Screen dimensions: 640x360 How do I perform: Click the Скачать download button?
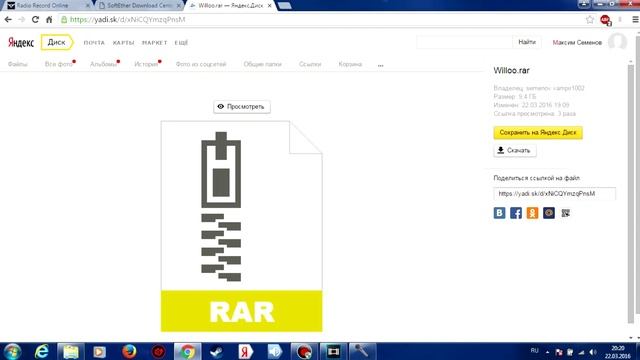click(515, 151)
